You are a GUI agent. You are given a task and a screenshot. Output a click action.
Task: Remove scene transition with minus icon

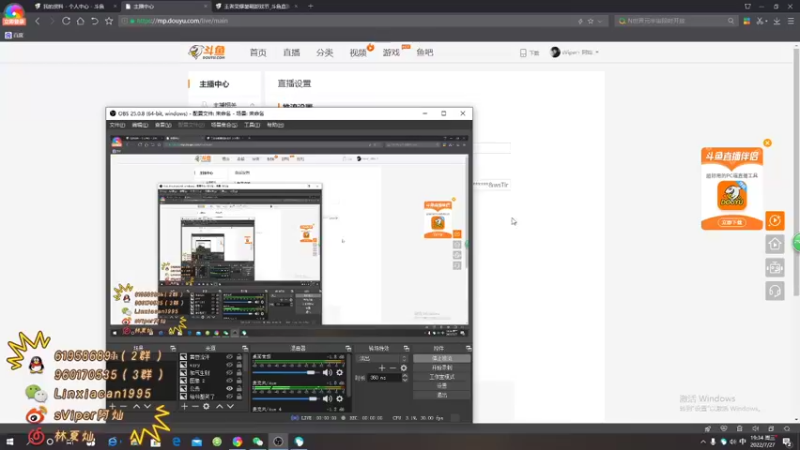392,367
